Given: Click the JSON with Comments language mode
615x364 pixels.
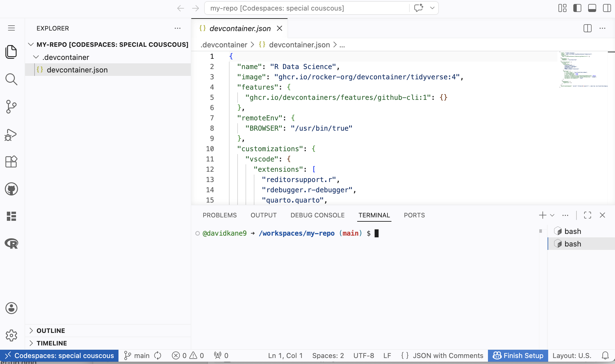Looking at the screenshot, I should [448, 355].
